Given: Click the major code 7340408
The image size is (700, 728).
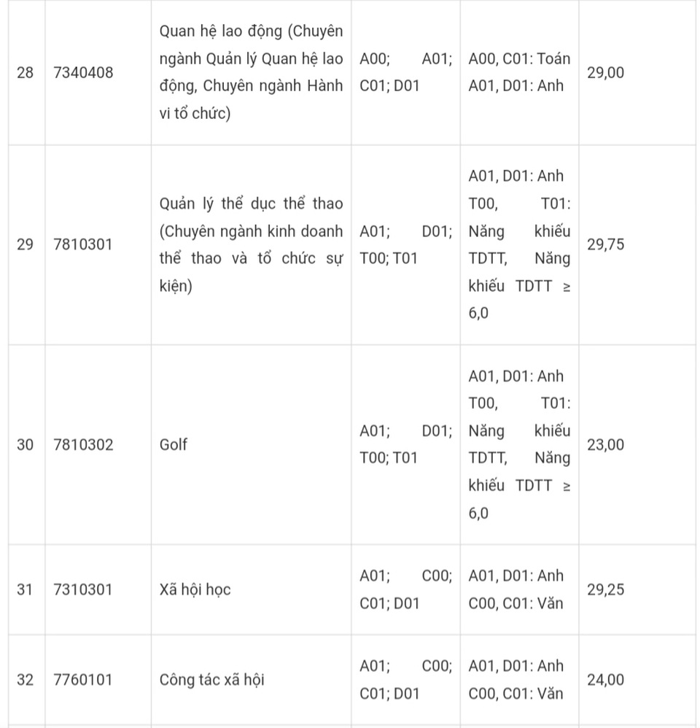Looking at the screenshot, I should [83, 72].
